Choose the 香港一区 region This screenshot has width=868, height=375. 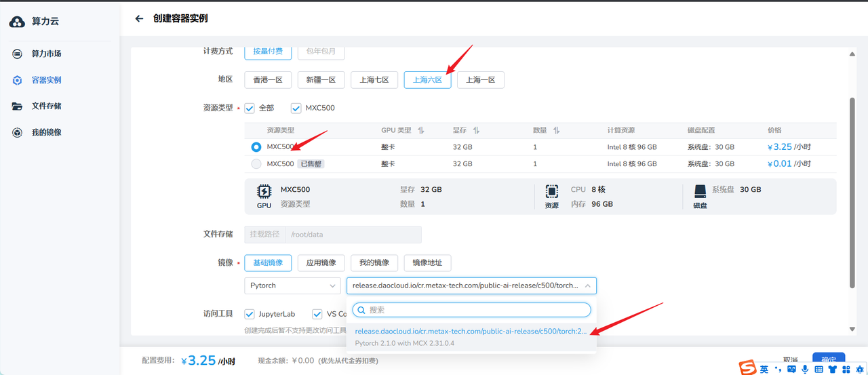point(268,80)
